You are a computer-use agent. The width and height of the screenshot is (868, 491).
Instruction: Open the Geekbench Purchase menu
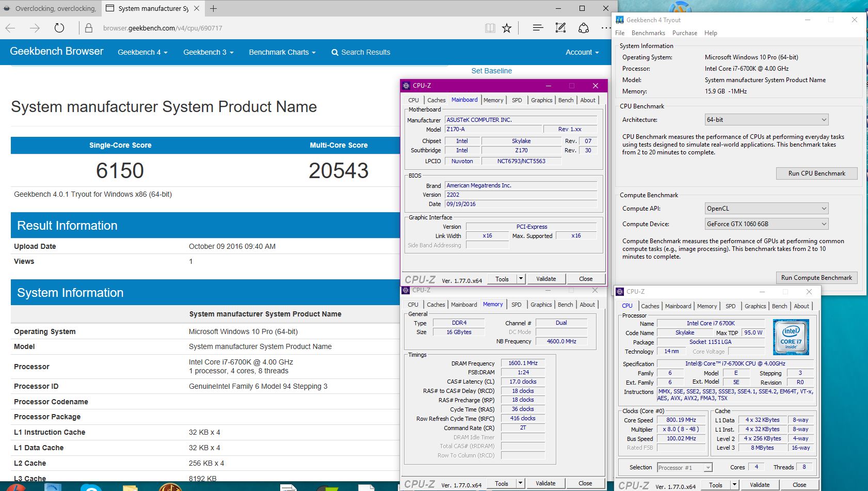point(685,33)
